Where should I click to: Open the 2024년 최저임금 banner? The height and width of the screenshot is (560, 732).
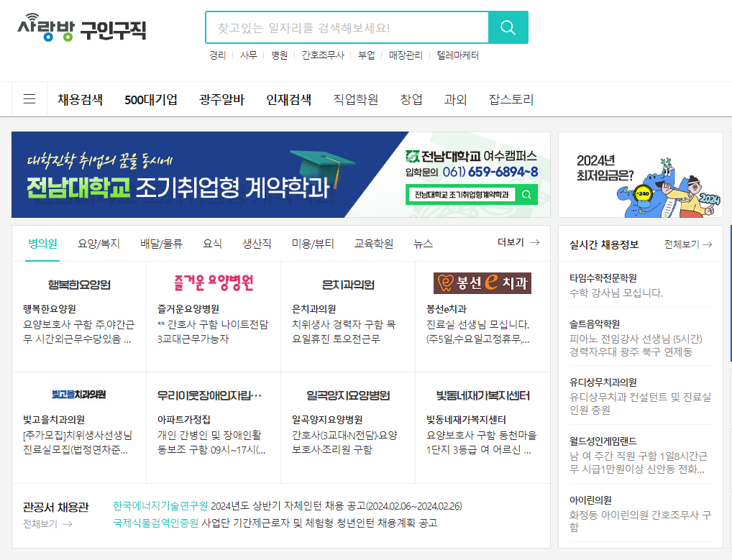tap(641, 175)
